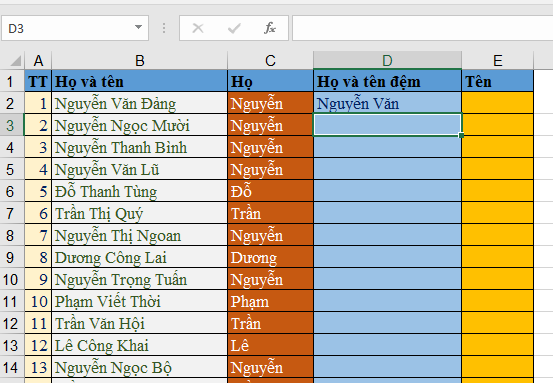Select cell 'Đỗ Thanh Tùng'
Viewport: 553px width, 383px height.
140,191
